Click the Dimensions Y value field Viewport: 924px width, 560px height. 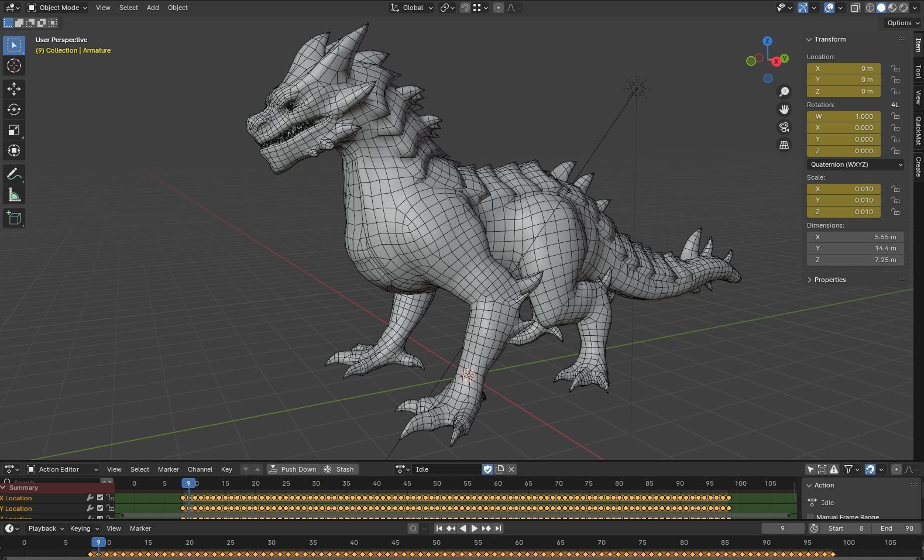pos(855,248)
